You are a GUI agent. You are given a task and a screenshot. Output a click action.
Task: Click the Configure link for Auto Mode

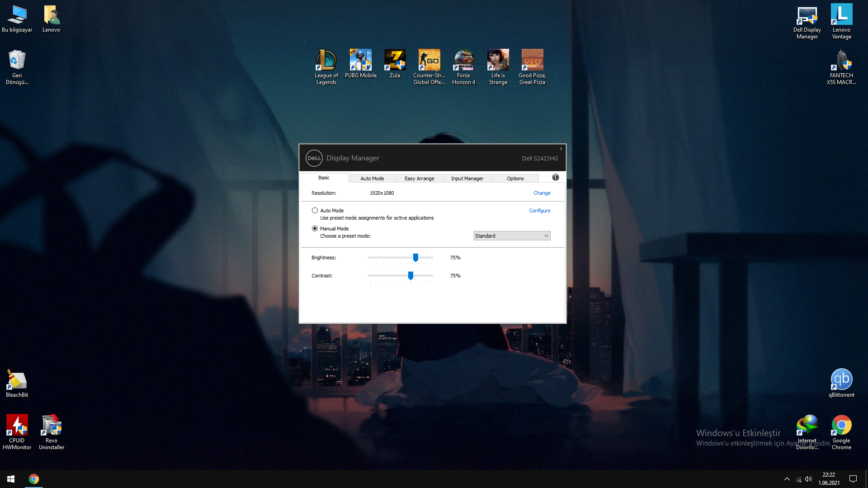tap(539, 211)
